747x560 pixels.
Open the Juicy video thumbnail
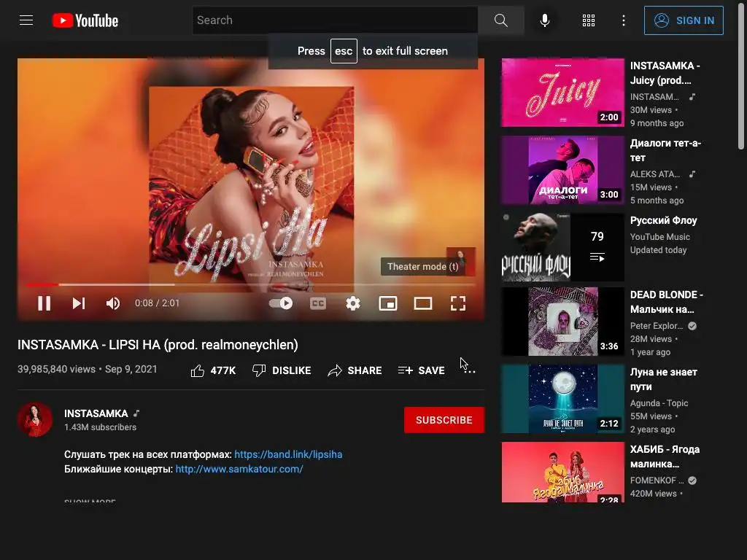click(x=562, y=93)
